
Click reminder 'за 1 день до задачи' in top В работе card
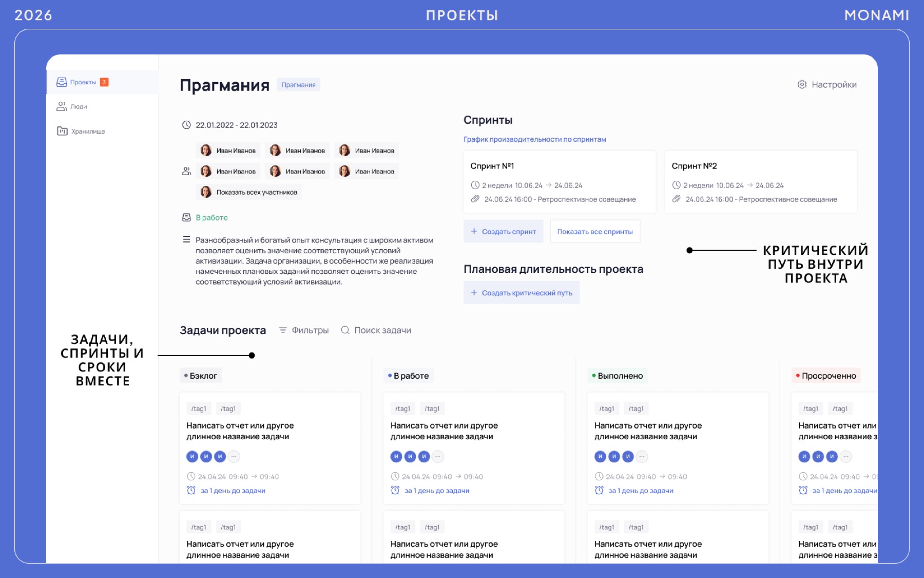[437, 491]
